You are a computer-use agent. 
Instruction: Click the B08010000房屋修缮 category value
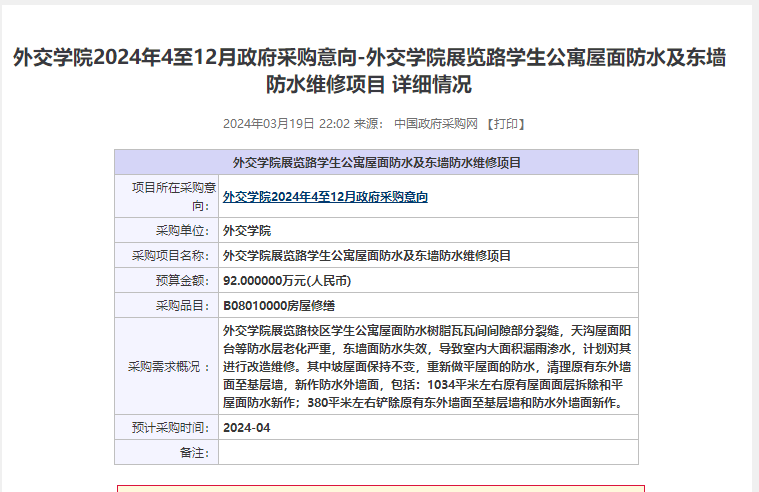click(x=279, y=305)
